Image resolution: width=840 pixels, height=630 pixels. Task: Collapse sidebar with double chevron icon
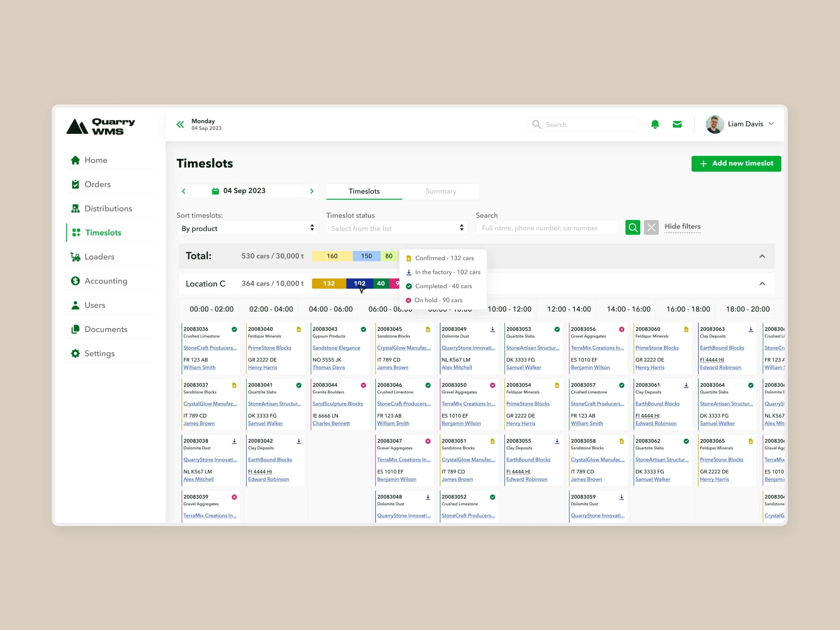(x=180, y=125)
